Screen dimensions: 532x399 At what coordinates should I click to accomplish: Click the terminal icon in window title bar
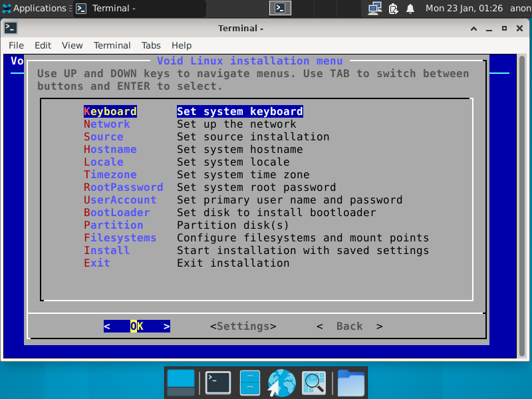click(x=11, y=28)
